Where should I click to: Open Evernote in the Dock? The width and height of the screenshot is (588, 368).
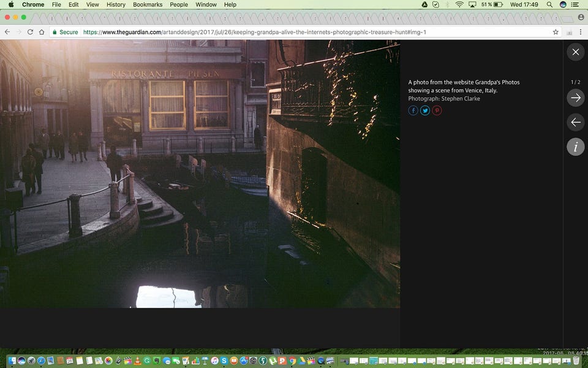click(157, 361)
